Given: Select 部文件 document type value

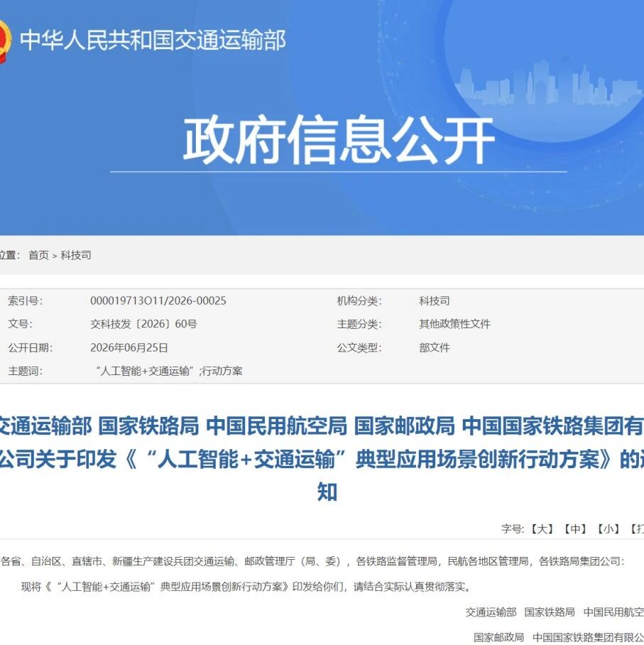Looking at the screenshot, I should pos(435,347).
